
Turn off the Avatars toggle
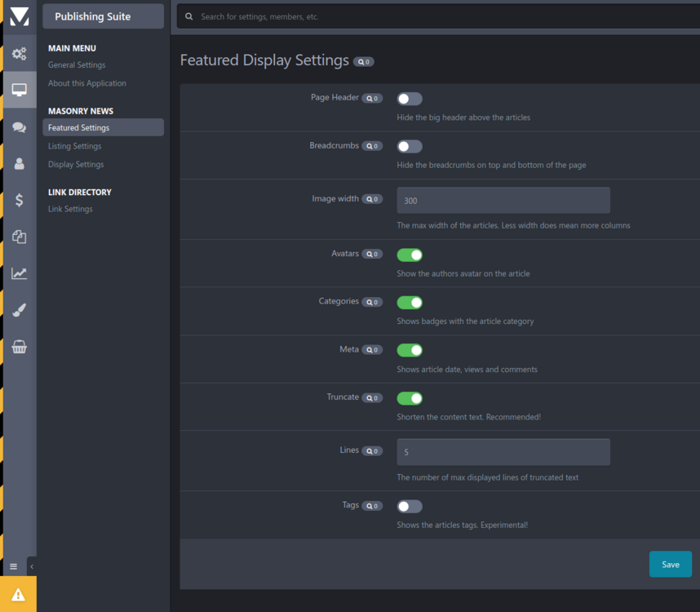click(410, 255)
